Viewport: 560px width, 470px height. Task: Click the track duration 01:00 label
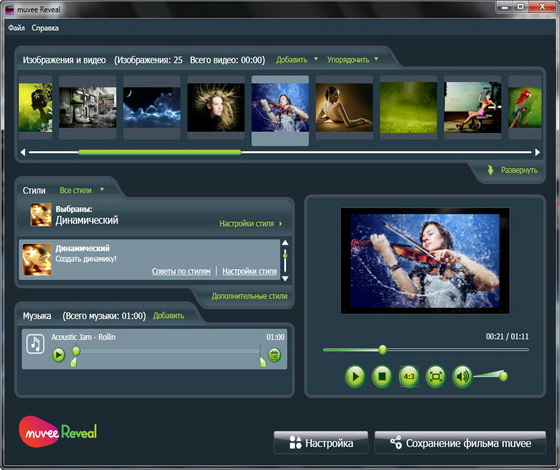coord(275,337)
